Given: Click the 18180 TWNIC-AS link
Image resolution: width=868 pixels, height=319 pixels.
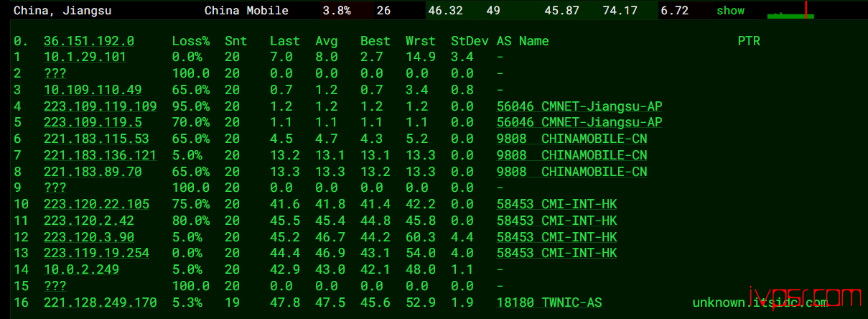Looking at the screenshot, I should [549, 302].
